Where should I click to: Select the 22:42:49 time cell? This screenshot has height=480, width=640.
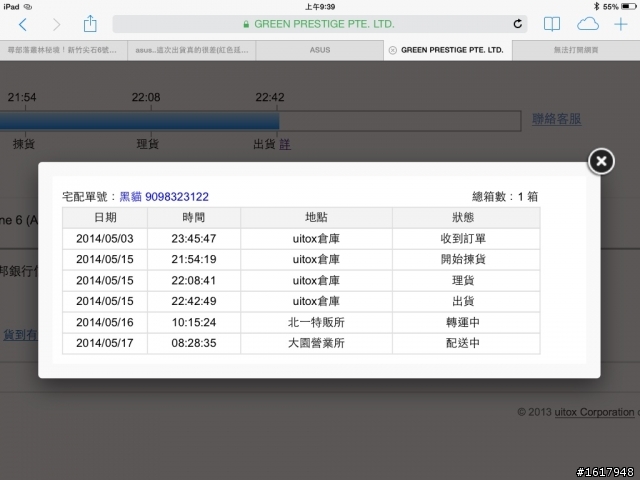coord(194,302)
